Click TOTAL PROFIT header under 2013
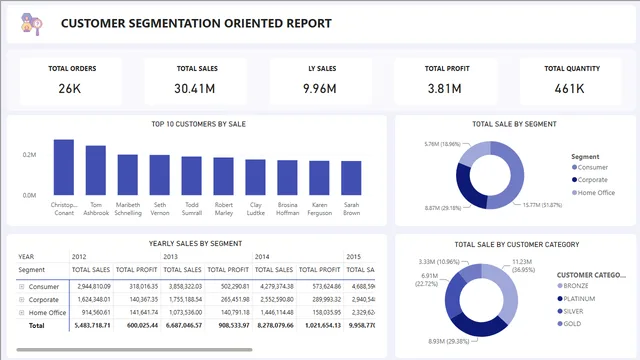This screenshot has width=640, height=360. [x=228, y=270]
